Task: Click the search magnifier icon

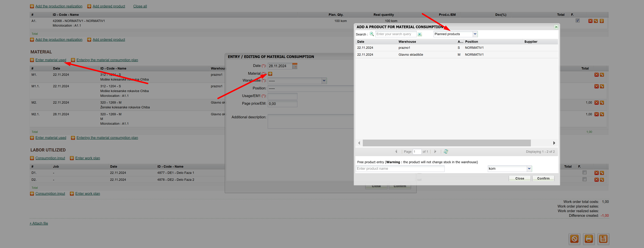Action: point(372,34)
